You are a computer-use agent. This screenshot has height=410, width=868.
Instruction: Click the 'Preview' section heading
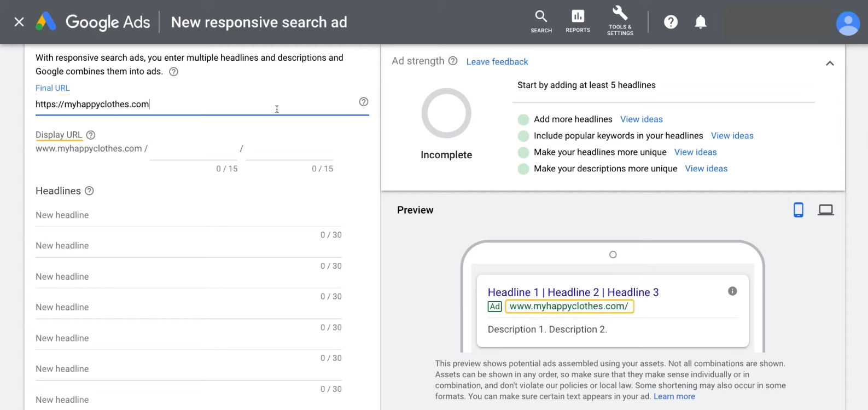click(x=415, y=210)
